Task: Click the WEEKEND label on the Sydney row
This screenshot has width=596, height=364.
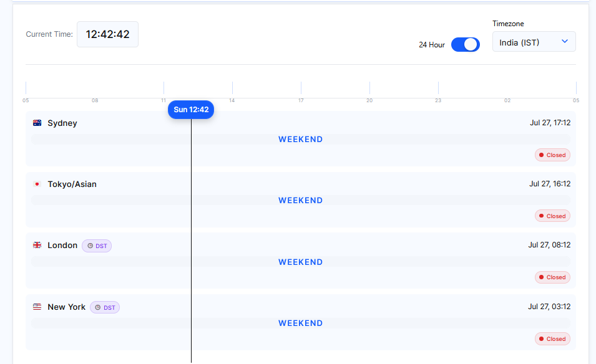Action: pos(300,139)
